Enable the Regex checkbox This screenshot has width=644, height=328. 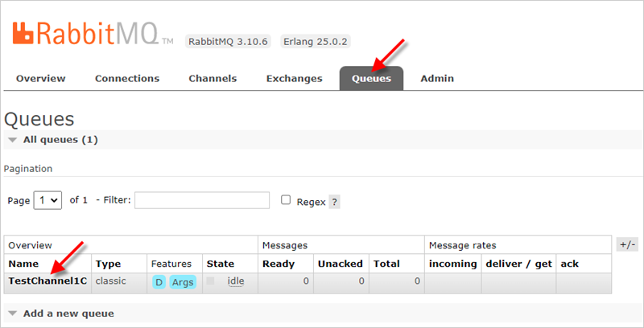[x=285, y=200]
